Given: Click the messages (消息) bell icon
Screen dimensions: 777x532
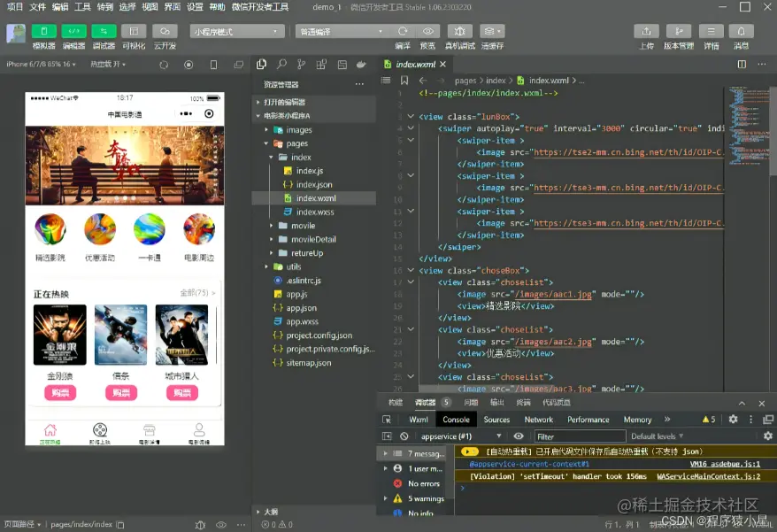Looking at the screenshot, I should pyautogui.click(x=741, y=31).
